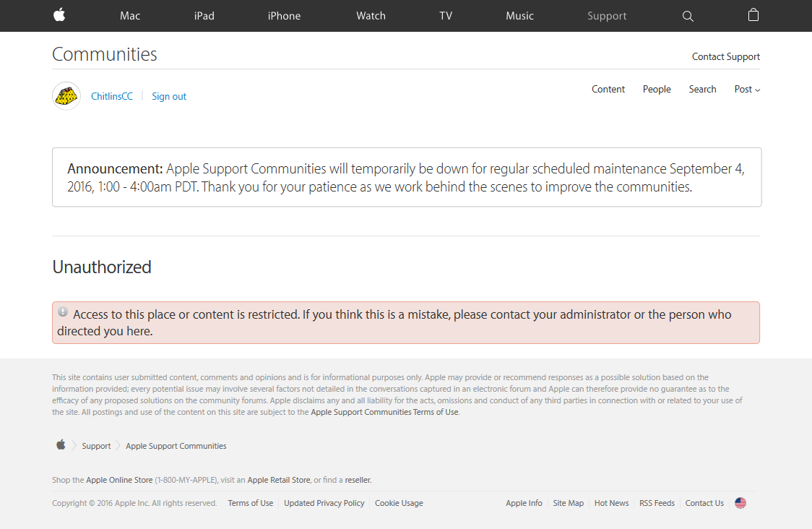Open the Cookie Usage link
This screenshot has width=812, height=529.
click(x=399, y=503)
